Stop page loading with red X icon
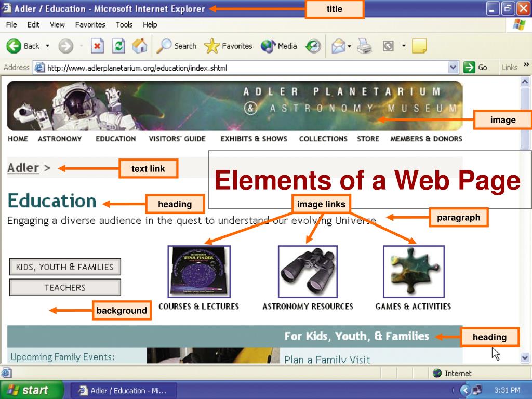The image size is (532, 399). pyautogui.click(x=97, y=46)
